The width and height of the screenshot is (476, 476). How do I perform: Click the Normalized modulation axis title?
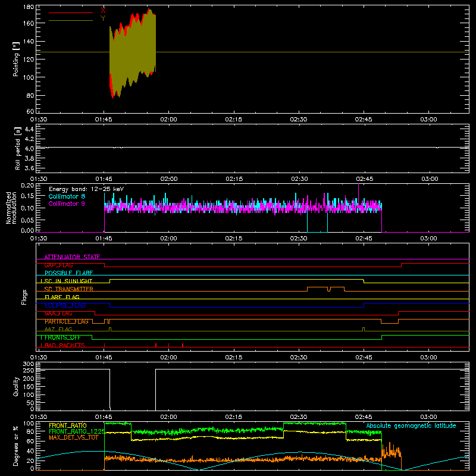point(11,208)
